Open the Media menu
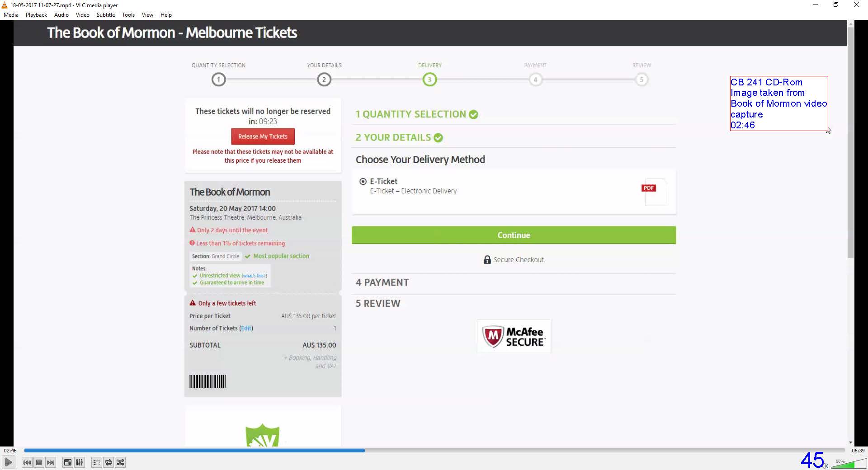 (x=11, y=14)
